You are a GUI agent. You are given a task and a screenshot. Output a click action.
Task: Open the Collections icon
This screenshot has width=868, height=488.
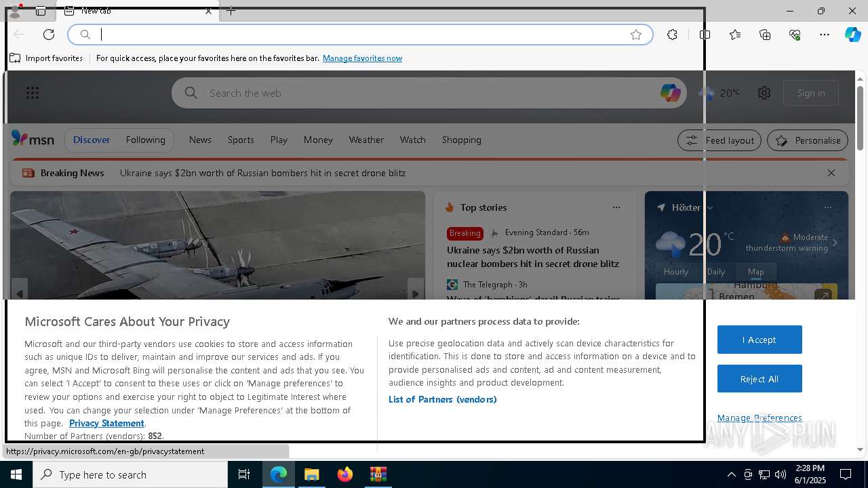pyautogui.click(x=765, y=35)
